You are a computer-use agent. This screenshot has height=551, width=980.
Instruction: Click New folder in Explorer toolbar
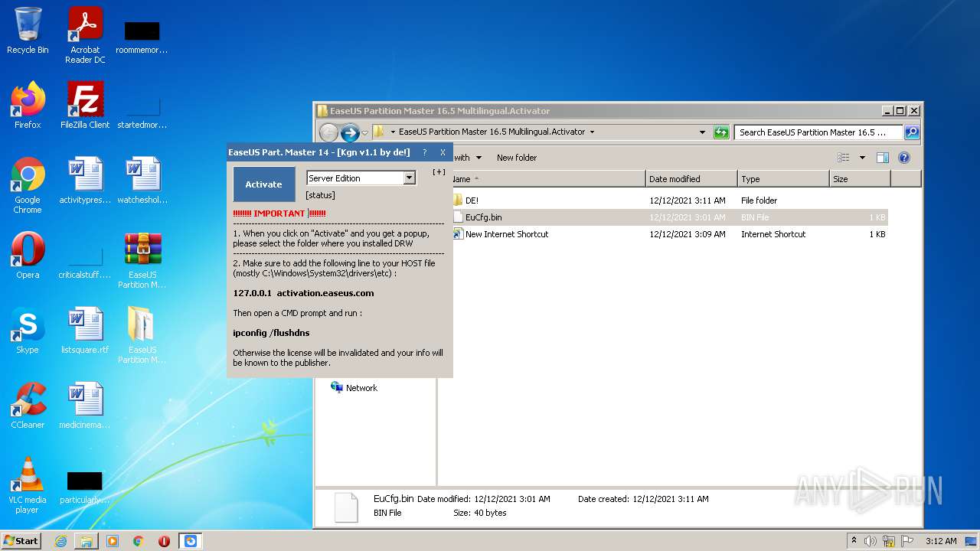click(x=517, y=158)
